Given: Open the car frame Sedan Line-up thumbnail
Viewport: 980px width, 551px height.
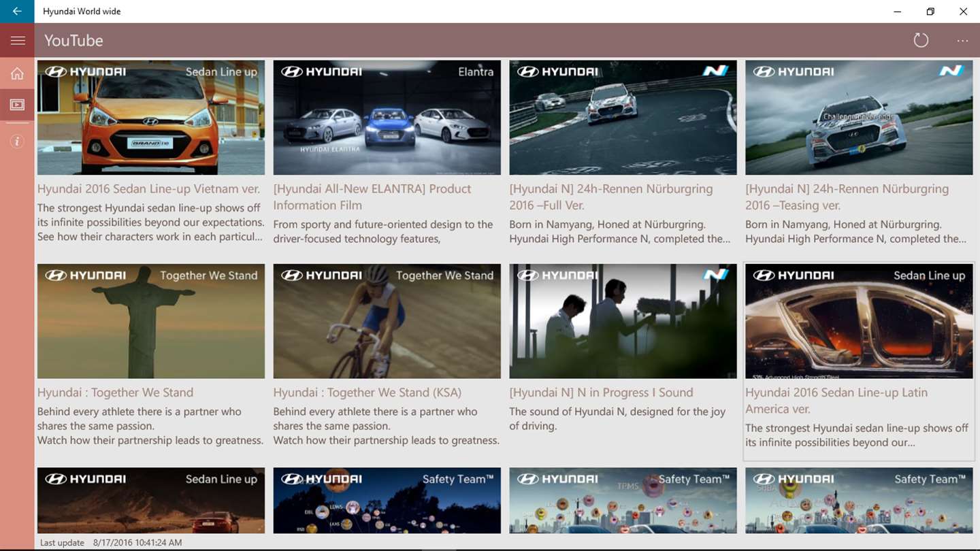Looking at the screenshot, I should tap(859, 321).
